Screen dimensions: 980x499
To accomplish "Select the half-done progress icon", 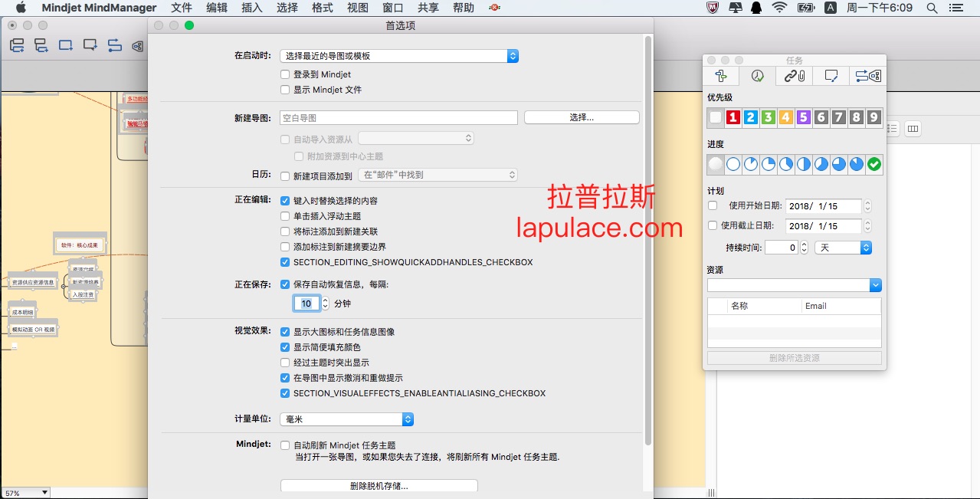I will (x=804, y=164).
